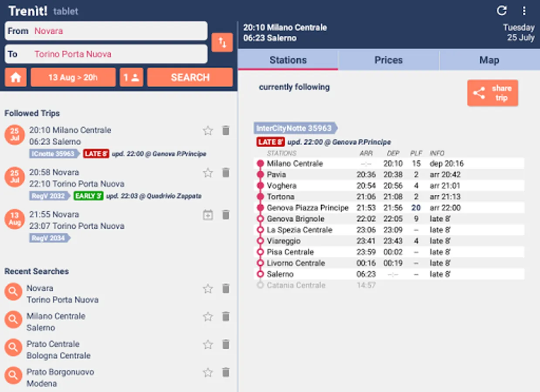The height and width of the screenshot is (392, 540).
Task: Select the Salerno station row
Action: click(389, 274)
